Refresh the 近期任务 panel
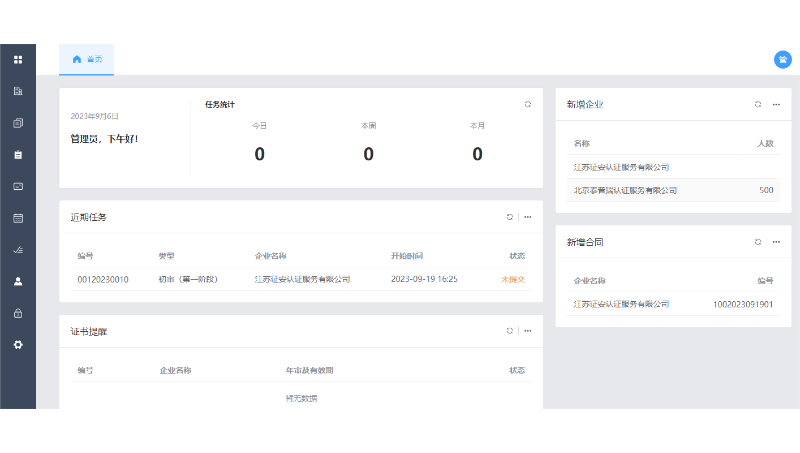This screenshot has height=453, width=800. 509,217
